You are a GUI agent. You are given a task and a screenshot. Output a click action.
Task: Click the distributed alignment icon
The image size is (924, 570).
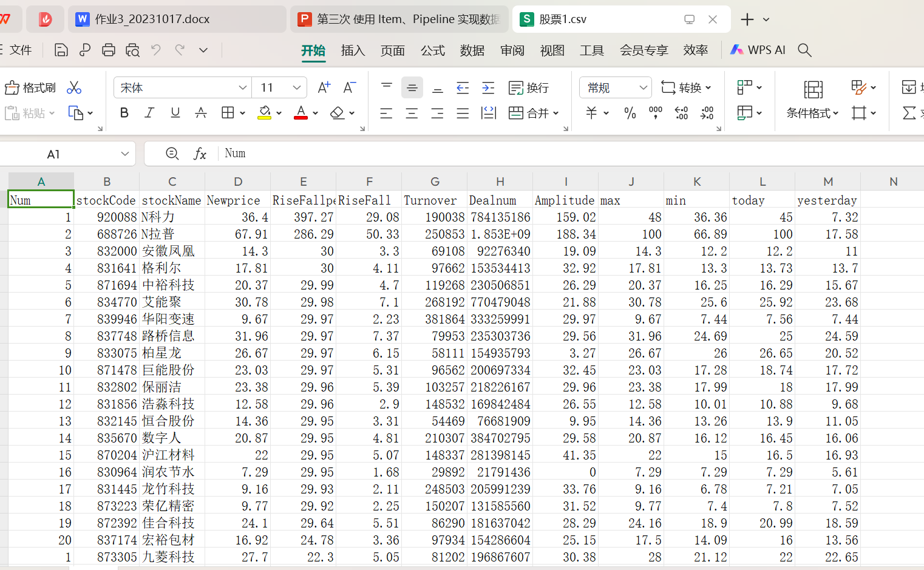(489, 113)
